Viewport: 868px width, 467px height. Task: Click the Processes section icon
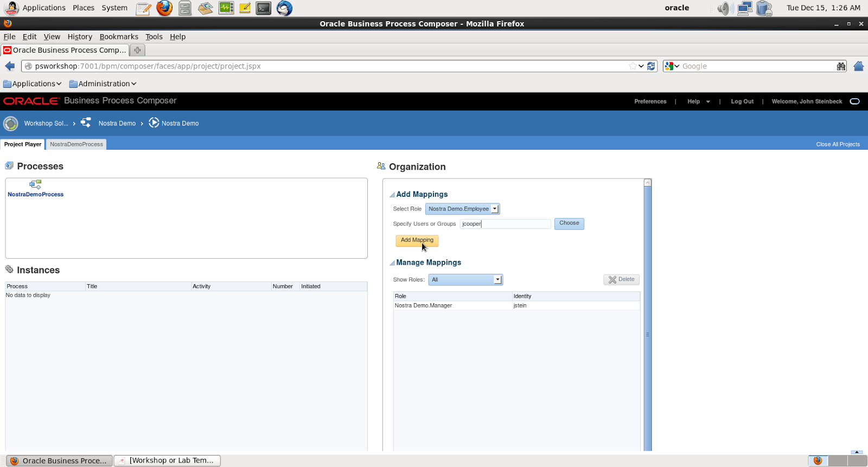click(9, 165)
